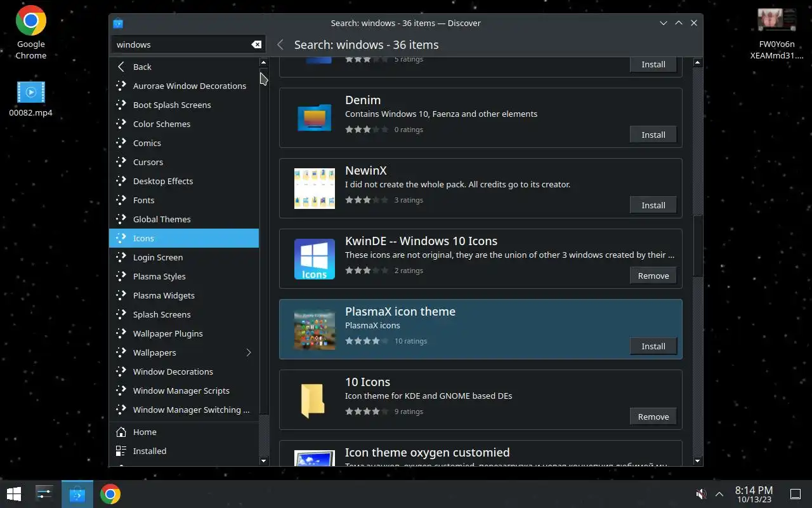Click the results list scrollbar down arrow
This screenshot has width=812, height=508.
[x=698, y=461]
